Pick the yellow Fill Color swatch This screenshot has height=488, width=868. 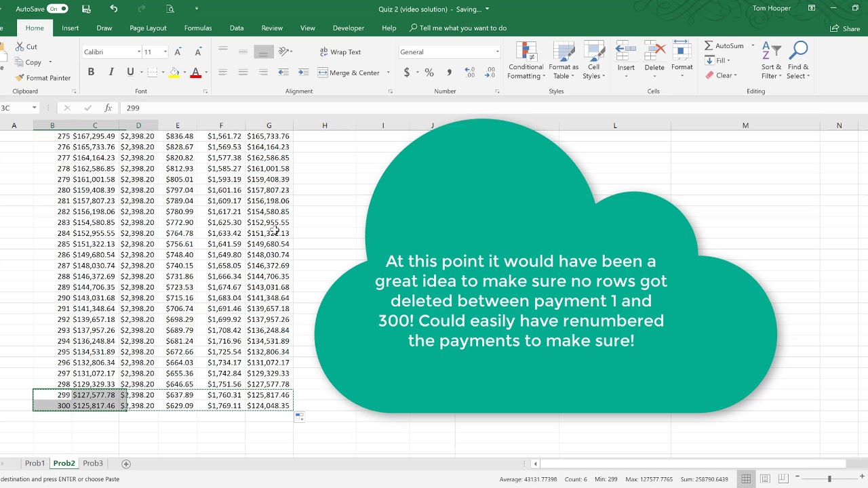click(x=174, y=73)
